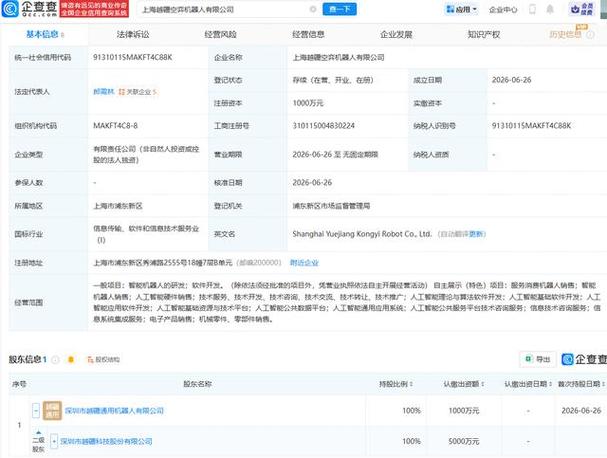The width and height of the screenshot is (607, 458).
Task: Open the 股权结构 chart link
Action: [x=103, y=360]
